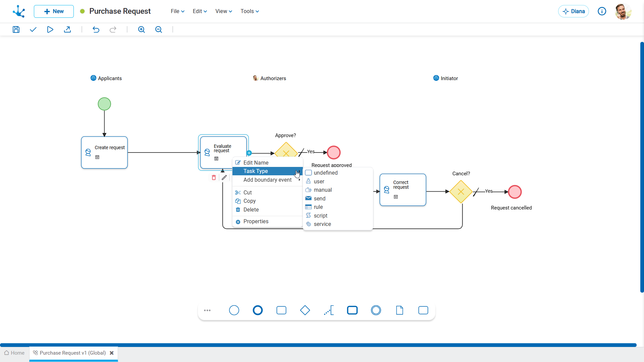Click the Redo arrow icon

point(113,29)
